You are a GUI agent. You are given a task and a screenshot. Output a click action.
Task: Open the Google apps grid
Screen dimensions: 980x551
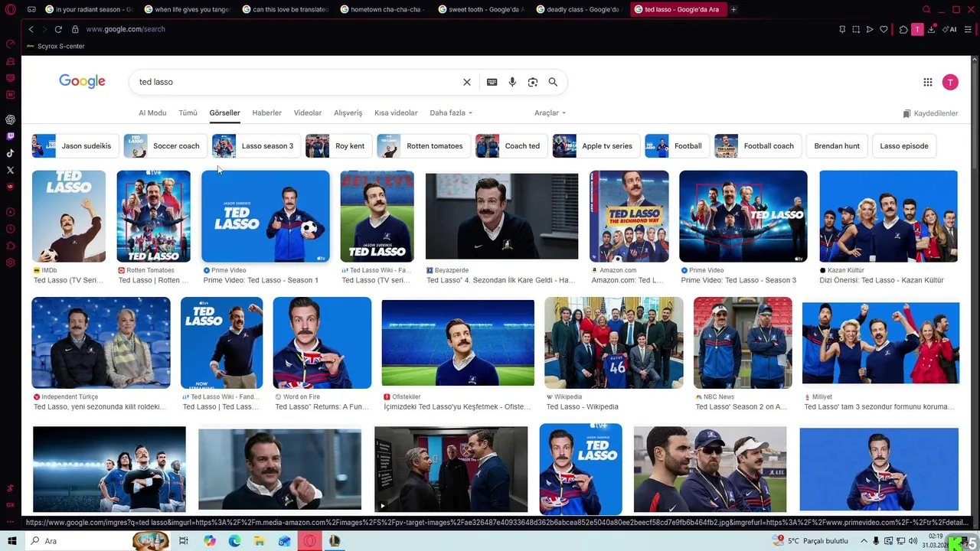(x=928, y=82)
